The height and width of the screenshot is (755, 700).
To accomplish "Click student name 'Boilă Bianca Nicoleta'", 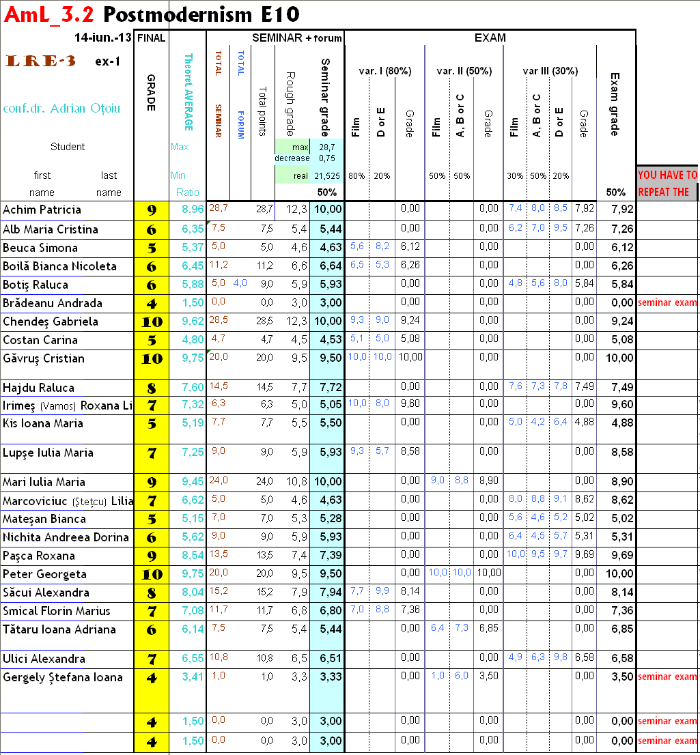I will point(59,266).
